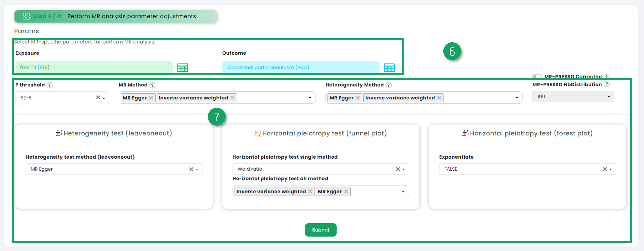Click the Step 4/4 header icon

click(x=26, y=16)
